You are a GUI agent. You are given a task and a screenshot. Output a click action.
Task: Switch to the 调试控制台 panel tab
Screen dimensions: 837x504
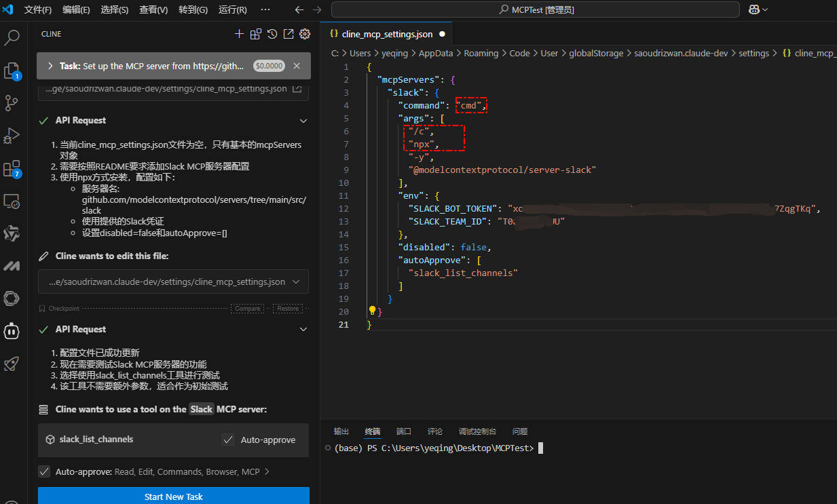[477, 431]
